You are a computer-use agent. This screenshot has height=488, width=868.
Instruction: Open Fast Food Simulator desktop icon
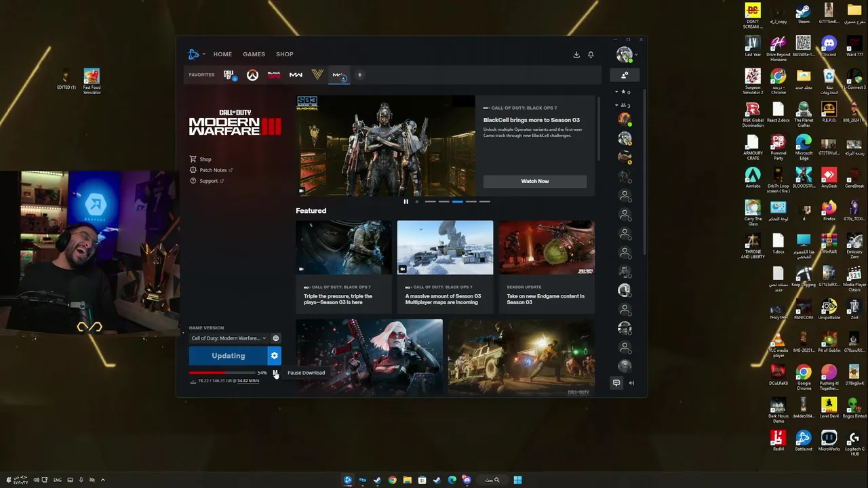92,81
